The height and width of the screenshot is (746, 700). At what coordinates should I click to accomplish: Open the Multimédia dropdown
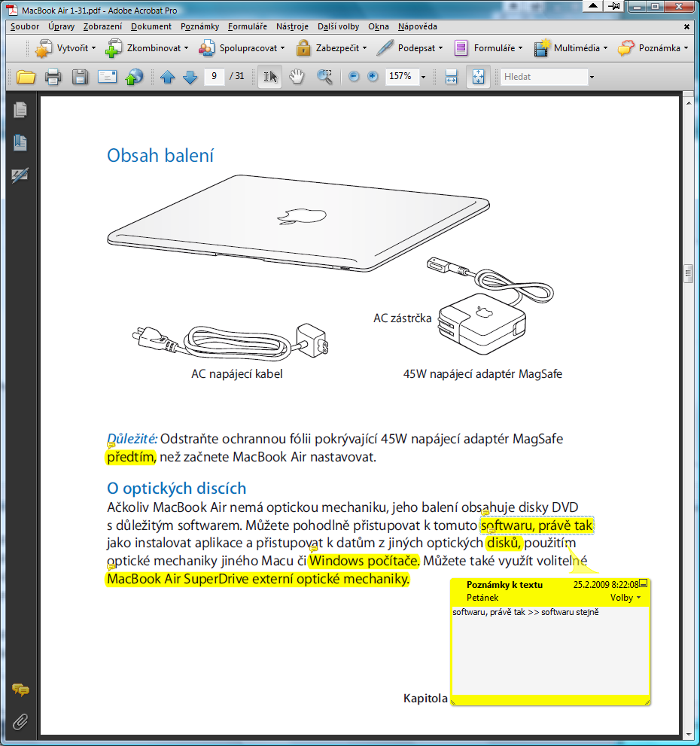click(571, 48)
